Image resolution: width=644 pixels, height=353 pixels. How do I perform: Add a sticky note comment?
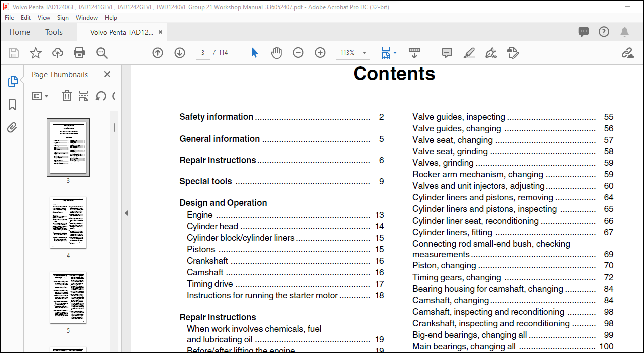pos(447,53)
